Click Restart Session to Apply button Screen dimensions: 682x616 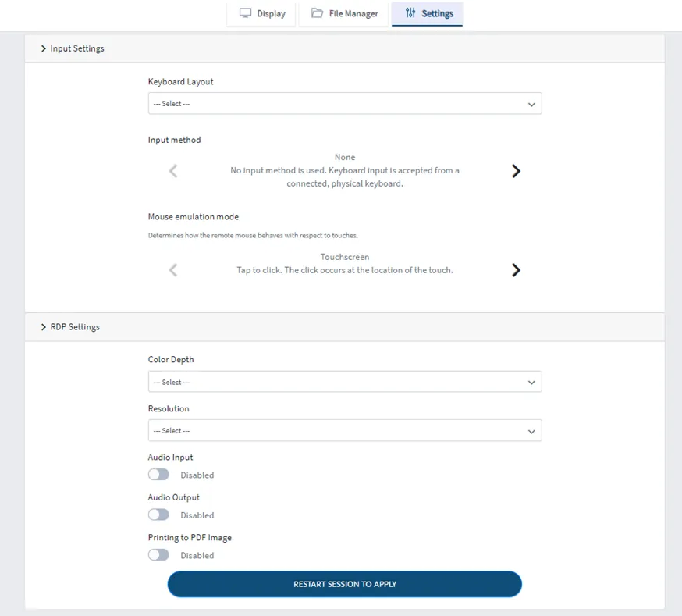coord(344,584)
